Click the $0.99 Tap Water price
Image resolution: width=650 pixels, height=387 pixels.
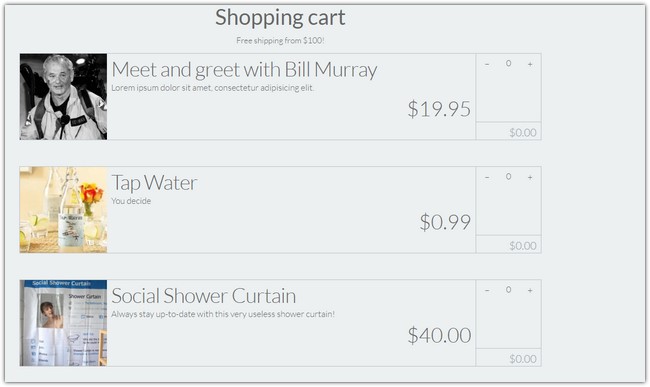pos(445,222)
